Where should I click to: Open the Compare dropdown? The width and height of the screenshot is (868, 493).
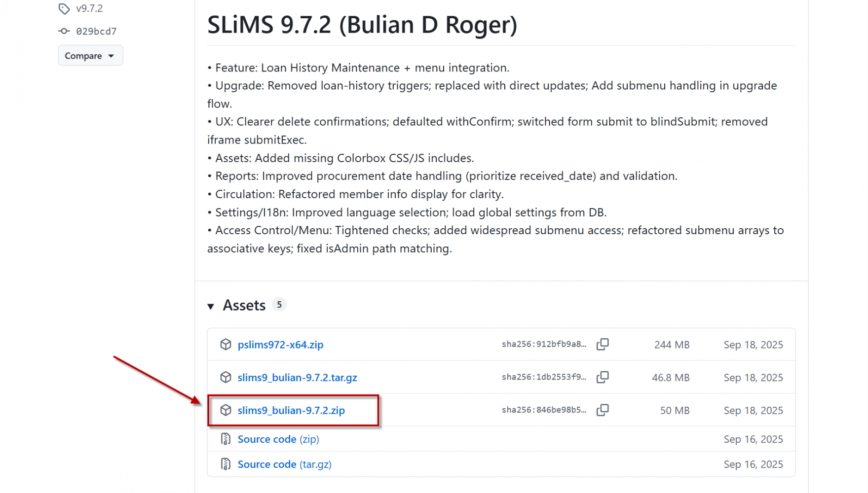point(90,56)
